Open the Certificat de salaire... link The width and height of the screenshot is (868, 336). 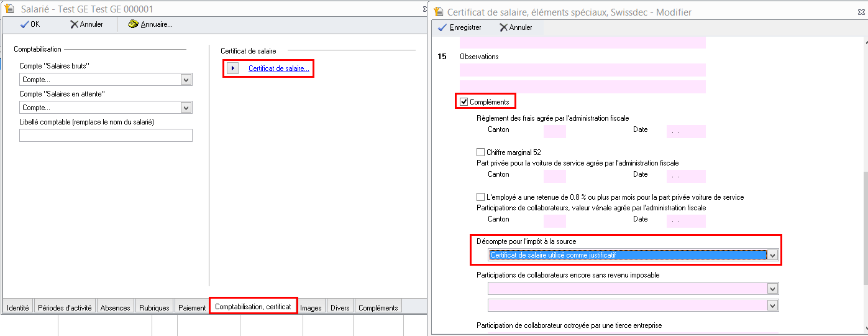coord(278,68)
